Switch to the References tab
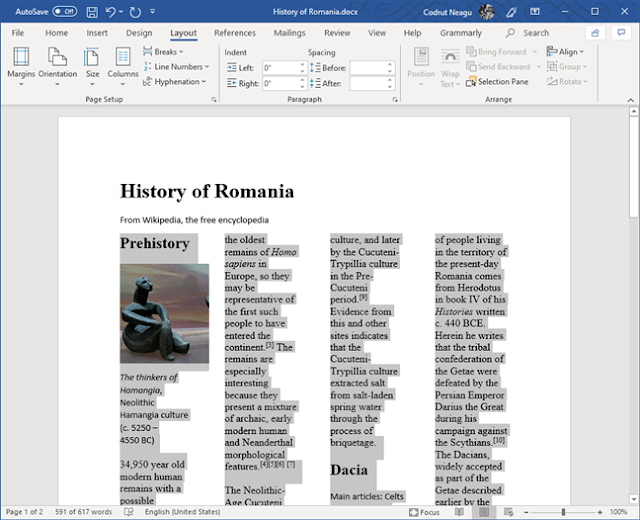Image resolution: width=640 pixels, height=520 pixels. click(234, 33)
